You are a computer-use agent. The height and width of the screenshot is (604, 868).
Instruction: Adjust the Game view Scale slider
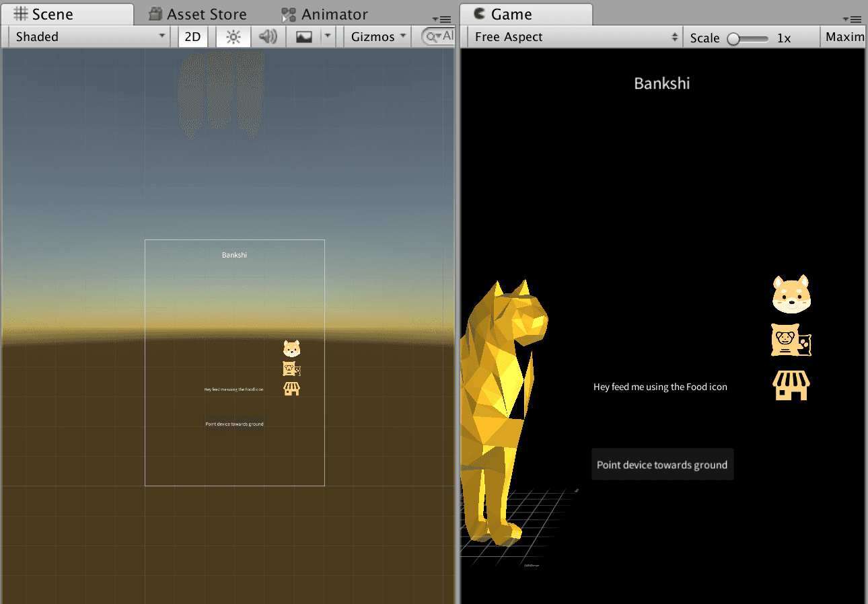(x=748, y=38)
